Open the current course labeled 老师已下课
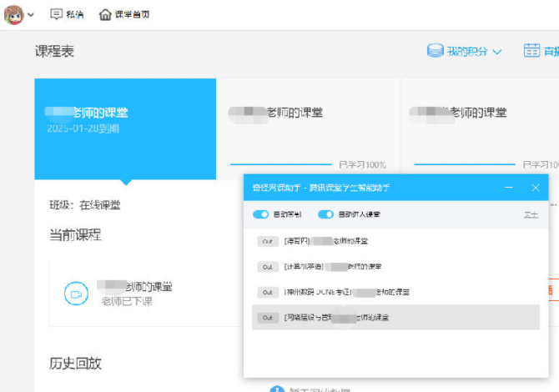 pos(146,294)
